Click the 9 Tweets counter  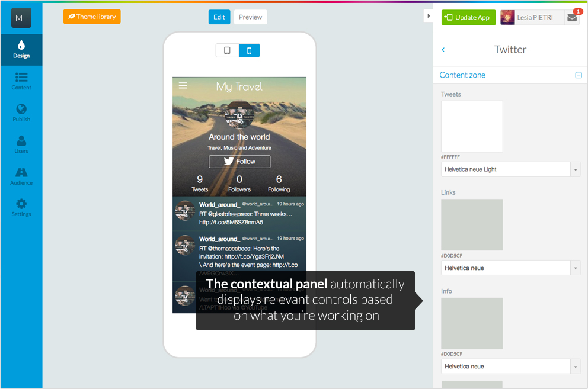[x=200, y=184]
